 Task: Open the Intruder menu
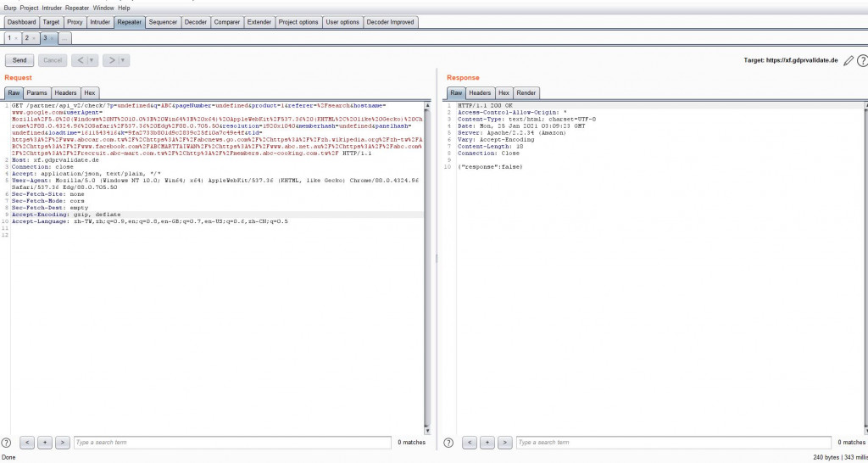[52, 8]
